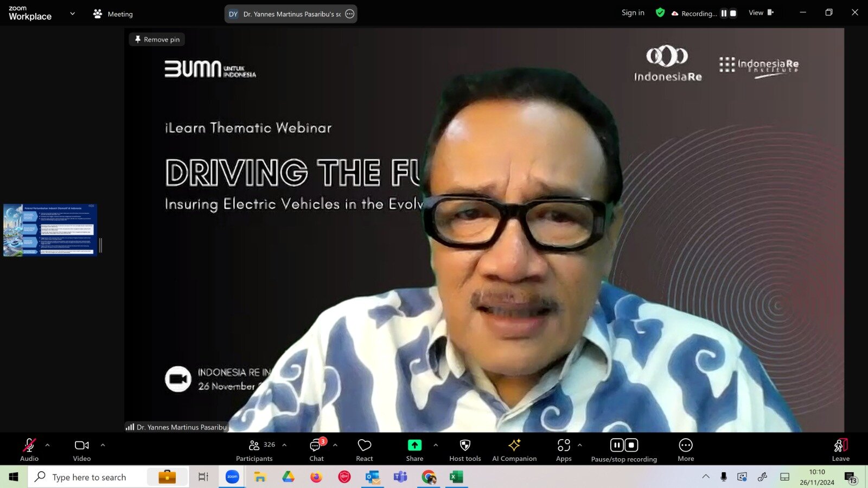Switch to the Meeting tab
Screen dimensions: 868x488
point(113,14)
